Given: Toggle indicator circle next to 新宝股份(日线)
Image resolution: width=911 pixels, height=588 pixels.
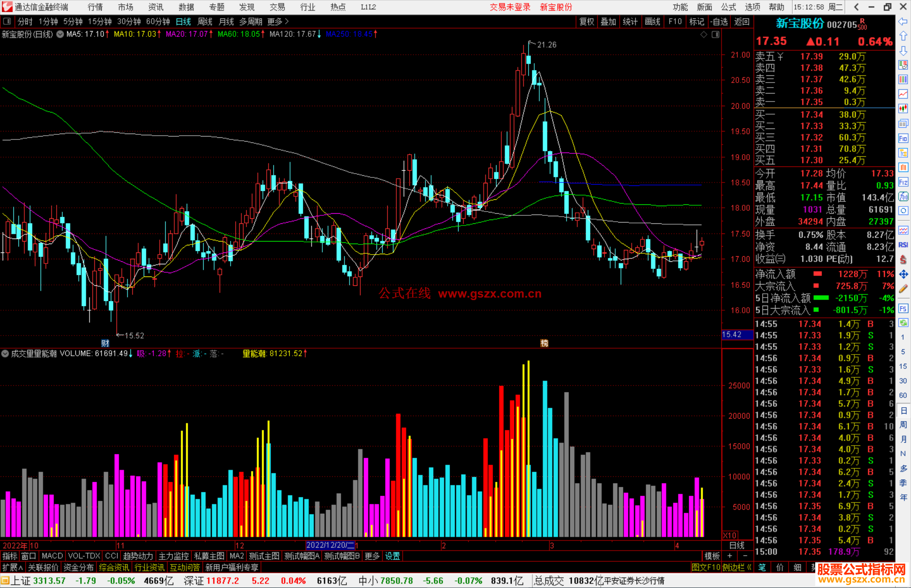Looking at the screenshot, I should point(60,34).
